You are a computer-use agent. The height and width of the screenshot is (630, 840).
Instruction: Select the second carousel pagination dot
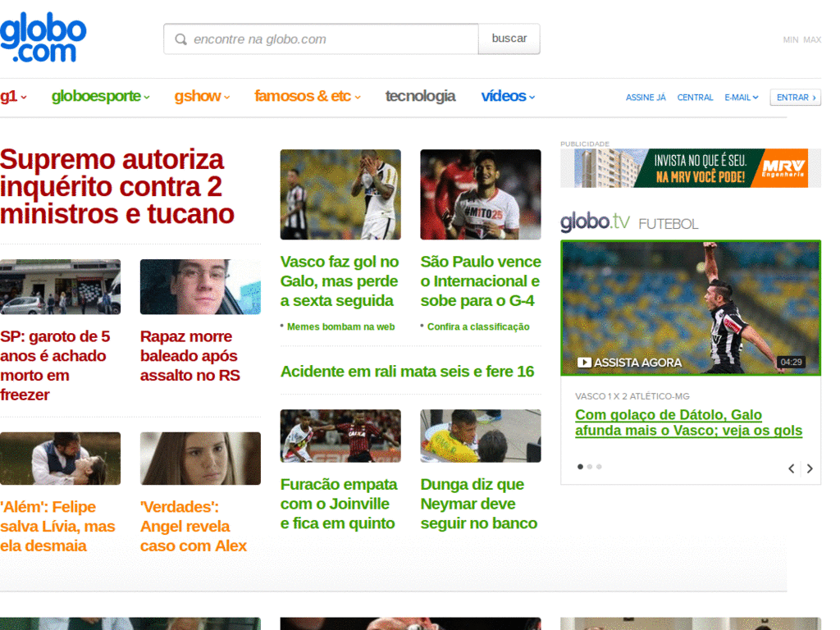pos(591,466)
